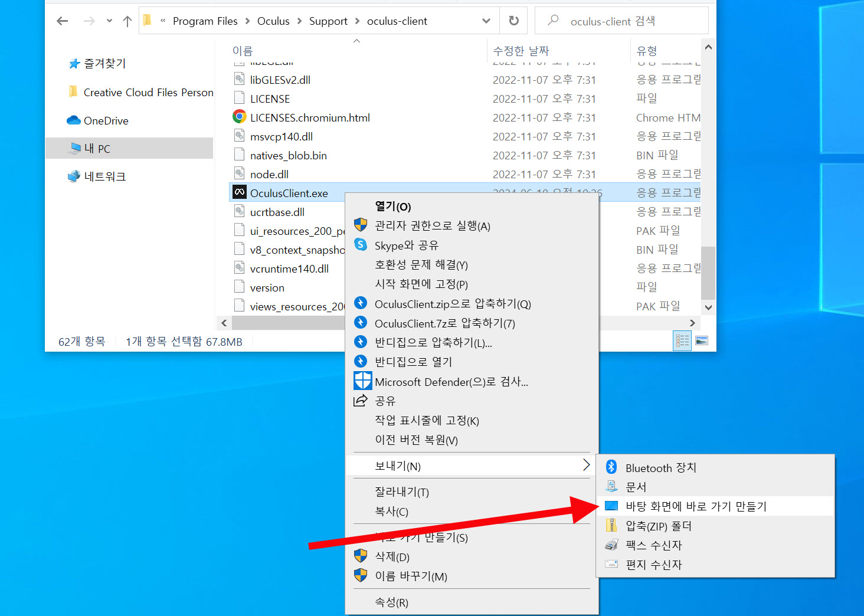Sort by the 이름 column header
This screenshot has height=616, width=864.
point(243,51)
